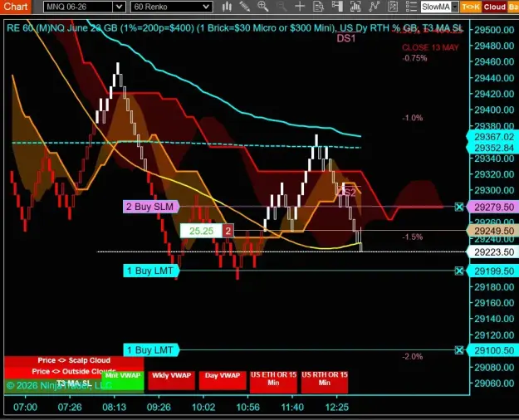Click the -1.5% level label
The width and height of the screenshot is (519, 420).
[413, 237]
